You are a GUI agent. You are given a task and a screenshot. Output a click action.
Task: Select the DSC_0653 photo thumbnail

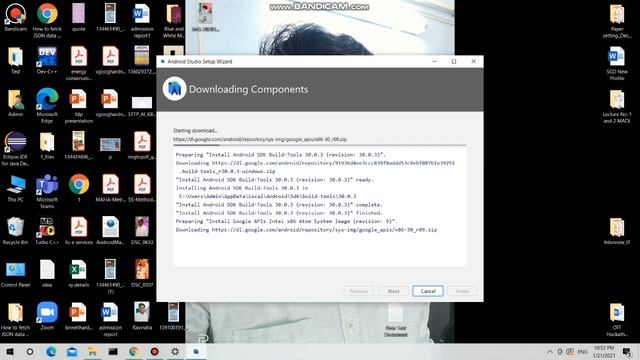click(142, 231)
